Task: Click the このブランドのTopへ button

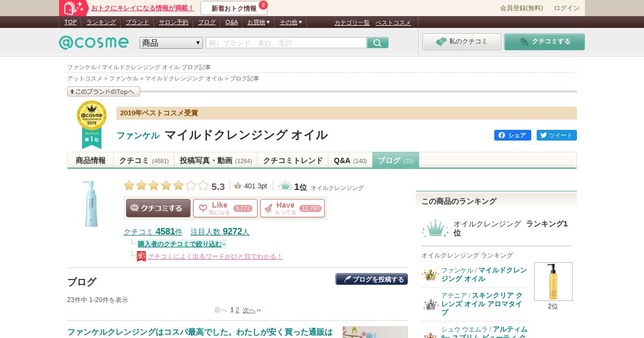Action: coord(104,92)
